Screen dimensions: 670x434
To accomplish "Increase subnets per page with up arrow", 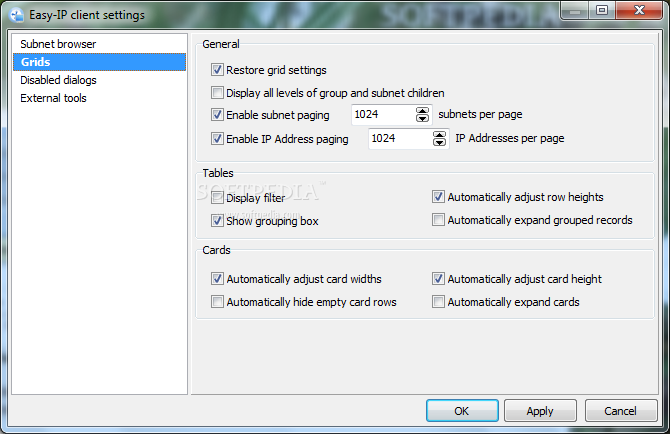I will click(x=422, y=111).
